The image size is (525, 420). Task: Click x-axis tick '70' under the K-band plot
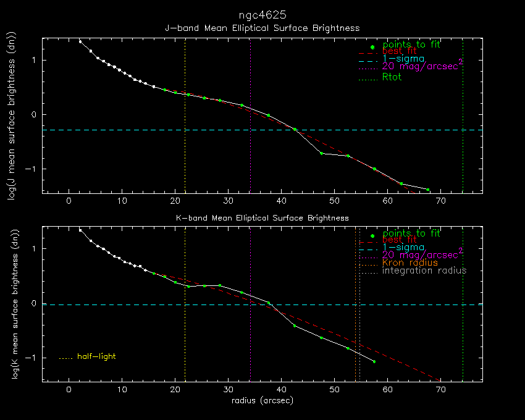coord(440,390)
